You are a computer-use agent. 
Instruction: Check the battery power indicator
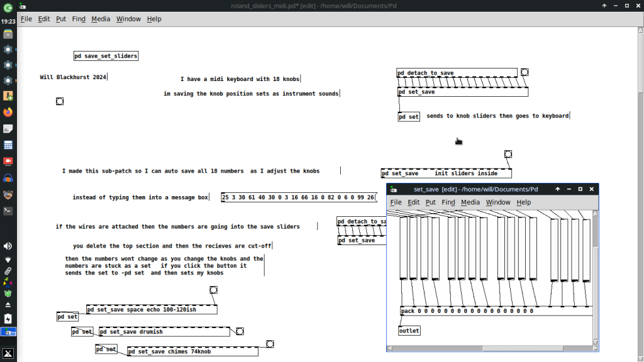coord(8,319)
